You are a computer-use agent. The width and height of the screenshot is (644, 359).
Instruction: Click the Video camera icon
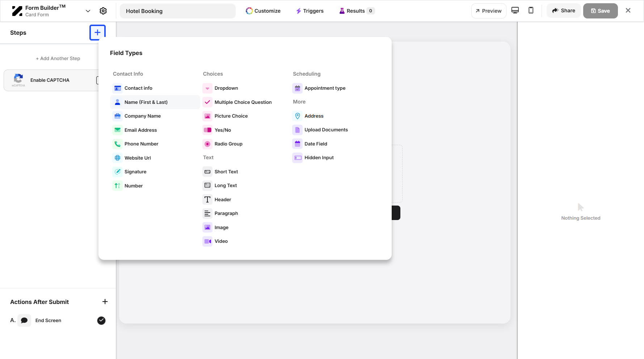207,241
